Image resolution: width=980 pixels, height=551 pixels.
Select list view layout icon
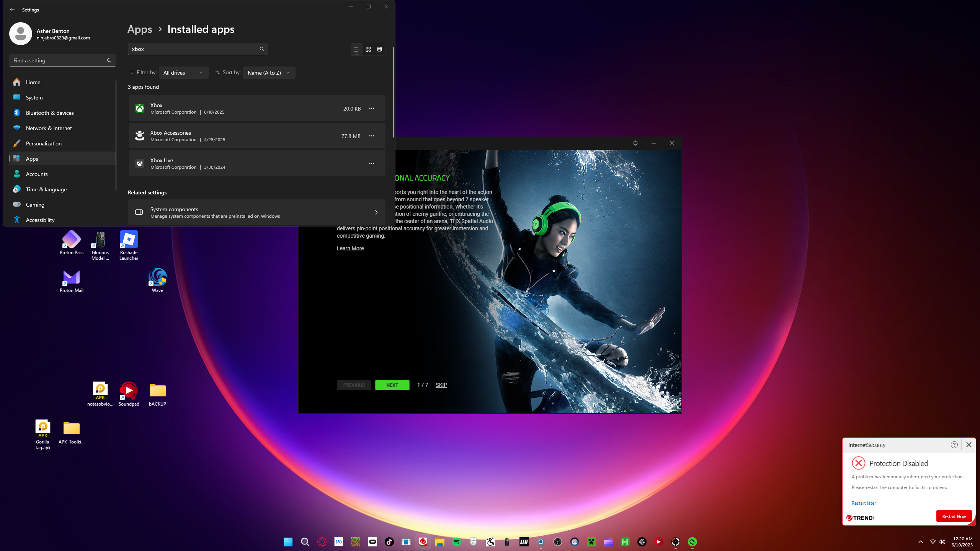[356, 49]
